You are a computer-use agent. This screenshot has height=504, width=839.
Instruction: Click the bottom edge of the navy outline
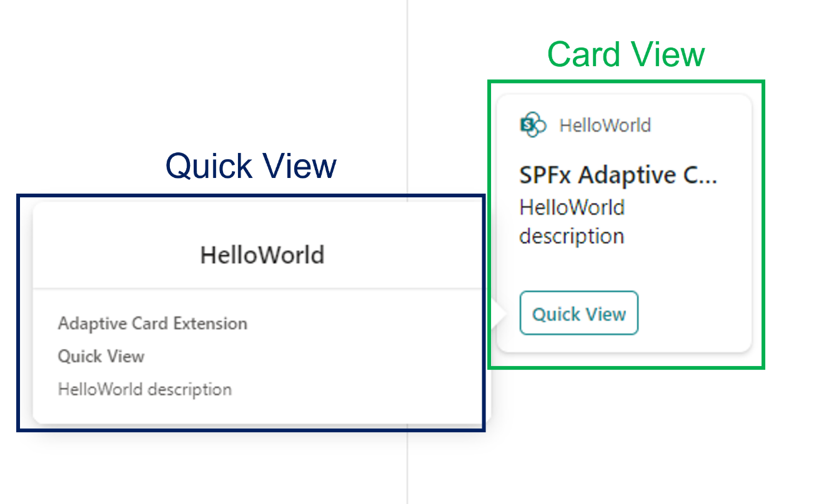click(251, 430)
